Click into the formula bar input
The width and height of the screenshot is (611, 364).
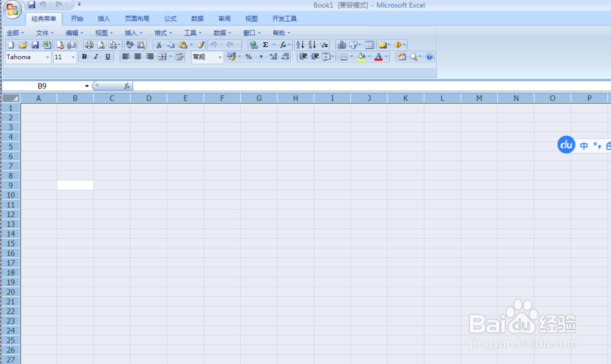(x=371, y=86)
